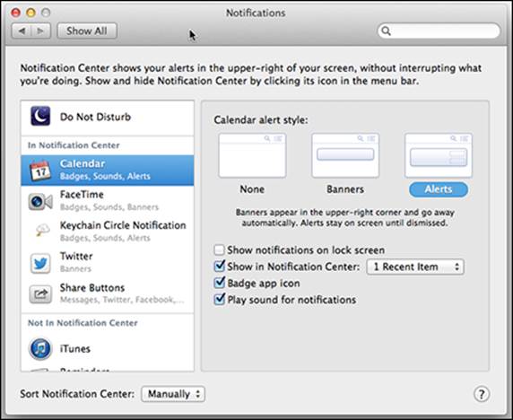The image size is (513, 420).
Task: Click the 'Messages, Twitter, Facebook' subtitle text
Action: 122,300
